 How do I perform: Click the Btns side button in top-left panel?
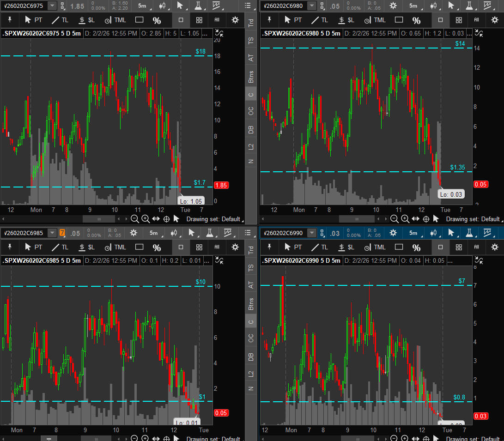[x=251, y=77]
